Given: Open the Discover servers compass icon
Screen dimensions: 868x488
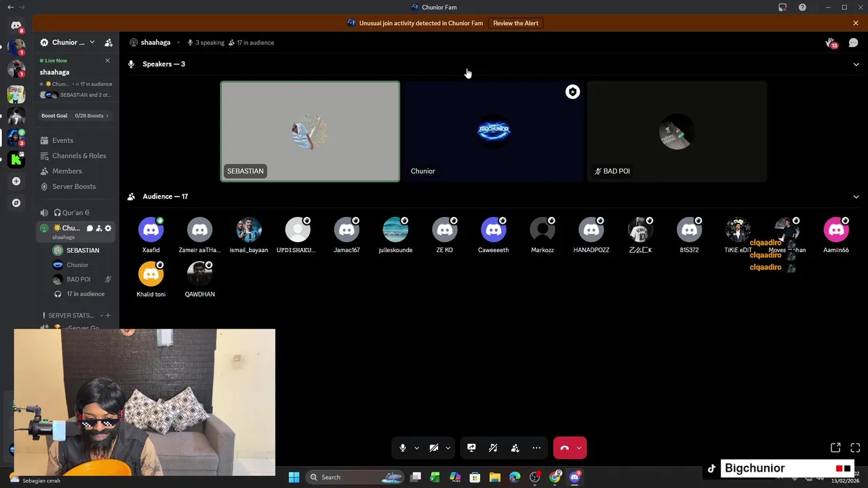Looking at the screenshot, I should tap(16, 203).
